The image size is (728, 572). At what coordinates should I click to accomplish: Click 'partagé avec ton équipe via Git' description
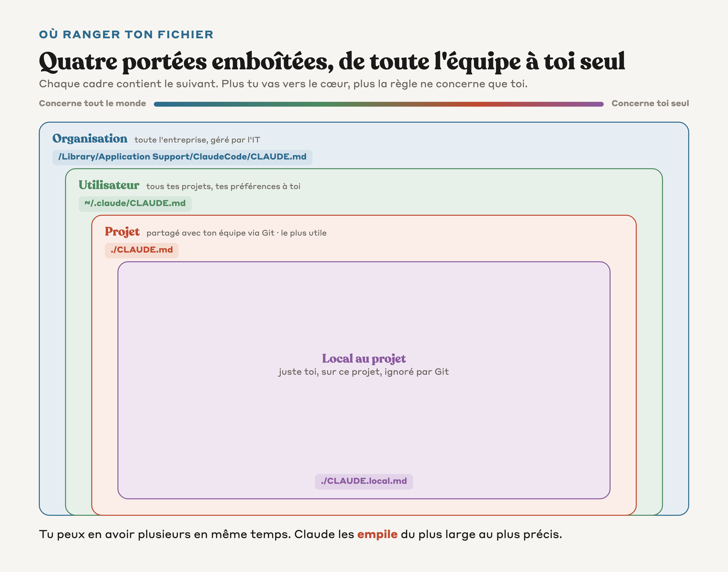click(x=236, y=233)
